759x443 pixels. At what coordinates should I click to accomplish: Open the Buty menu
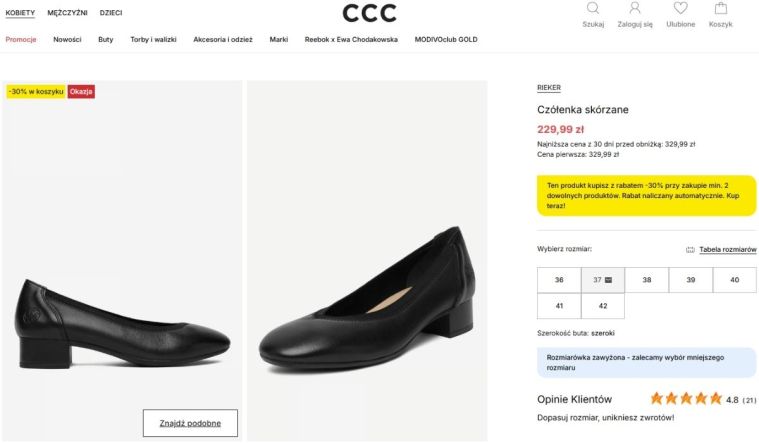106,40
